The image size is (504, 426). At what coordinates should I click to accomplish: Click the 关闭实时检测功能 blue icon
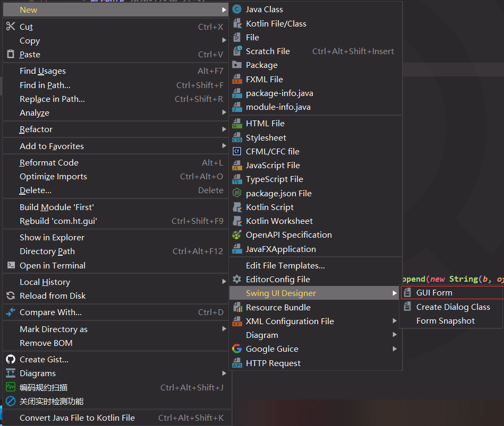point(11,401)
